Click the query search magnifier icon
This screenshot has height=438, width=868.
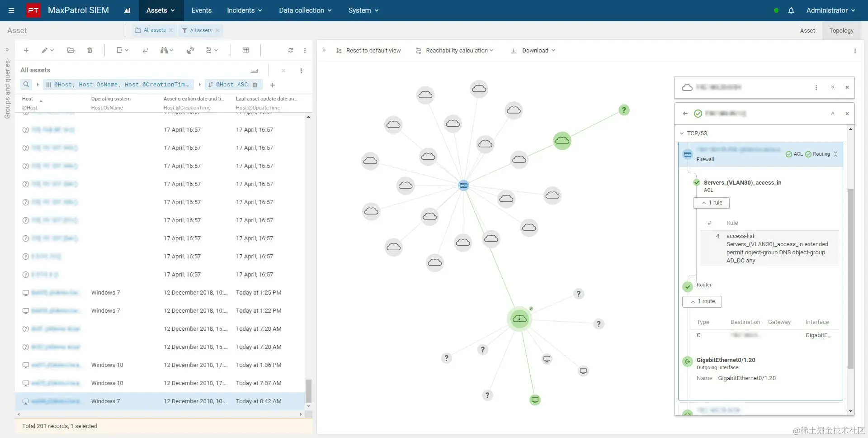26,84
